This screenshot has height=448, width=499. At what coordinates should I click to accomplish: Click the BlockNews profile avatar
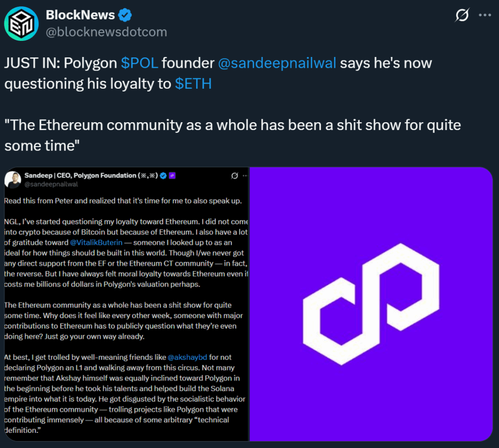21,24
